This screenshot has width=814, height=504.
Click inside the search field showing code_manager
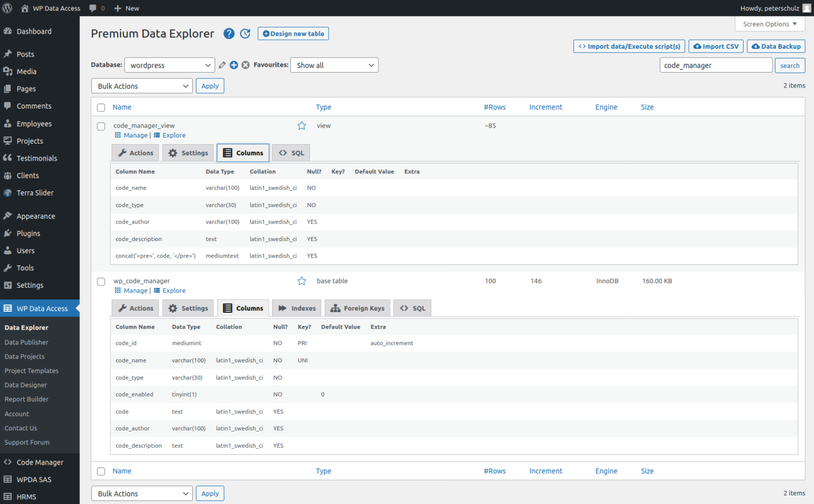(x=715, y=65)
